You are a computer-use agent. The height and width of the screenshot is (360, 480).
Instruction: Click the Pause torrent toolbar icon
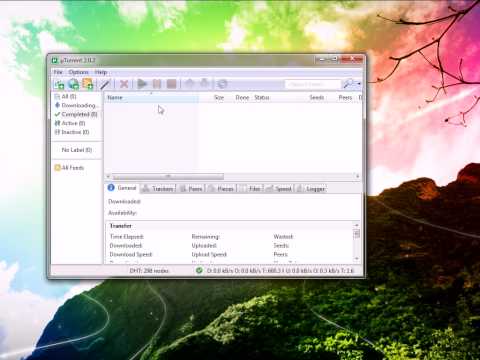[157, 84]
